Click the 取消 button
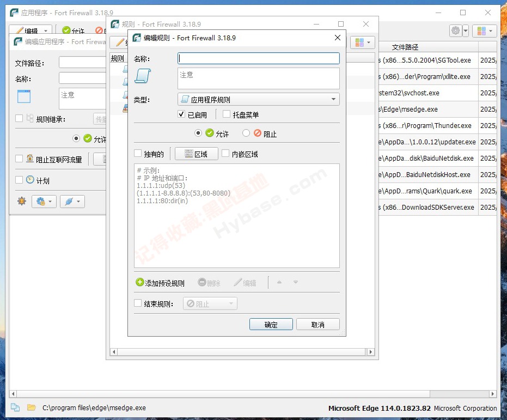Screen dimensions: 507x420 [x=318, y=324]
